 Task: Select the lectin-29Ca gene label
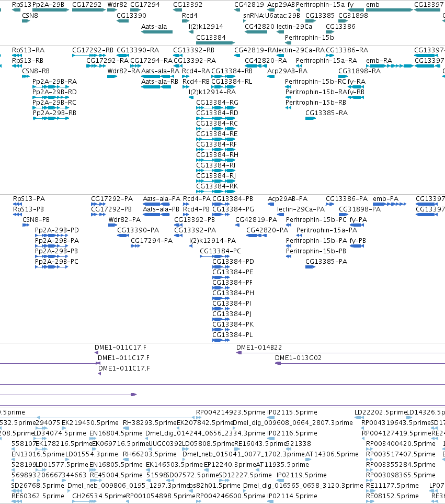tap(294, 26)
